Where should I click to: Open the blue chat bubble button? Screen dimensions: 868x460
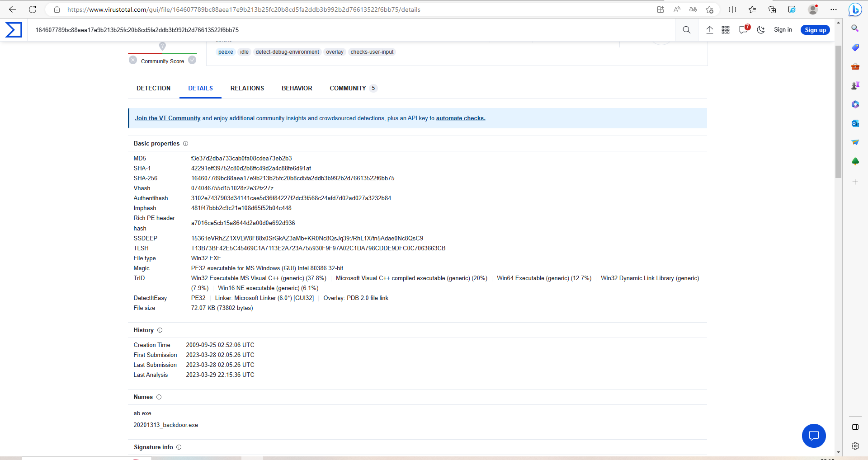tap(814, 436)
